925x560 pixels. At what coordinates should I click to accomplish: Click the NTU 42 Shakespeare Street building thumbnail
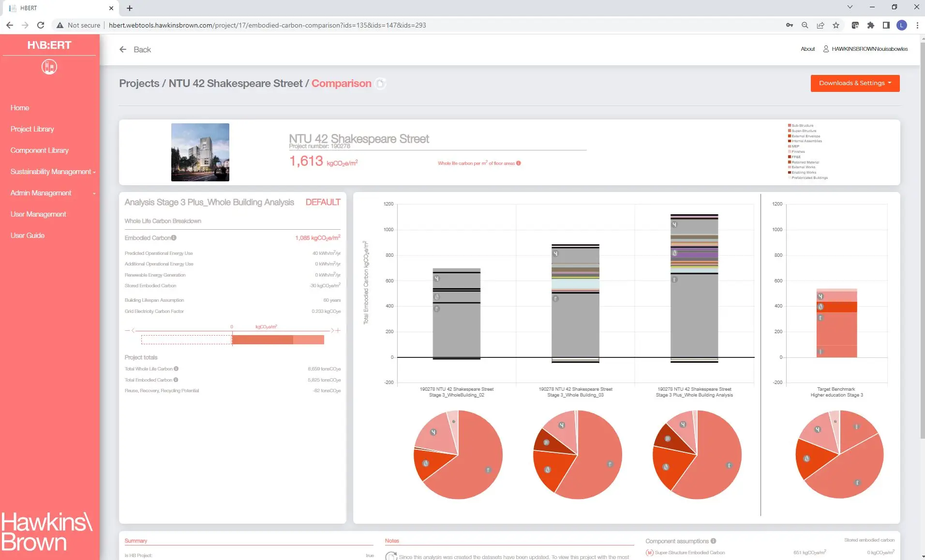200,152
